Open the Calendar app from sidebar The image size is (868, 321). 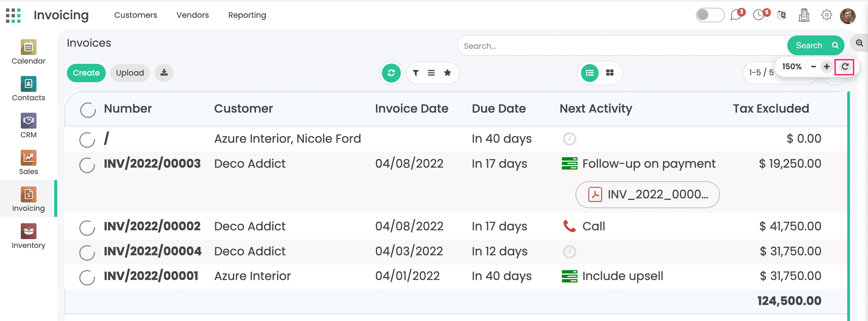[x=28, y=51]
